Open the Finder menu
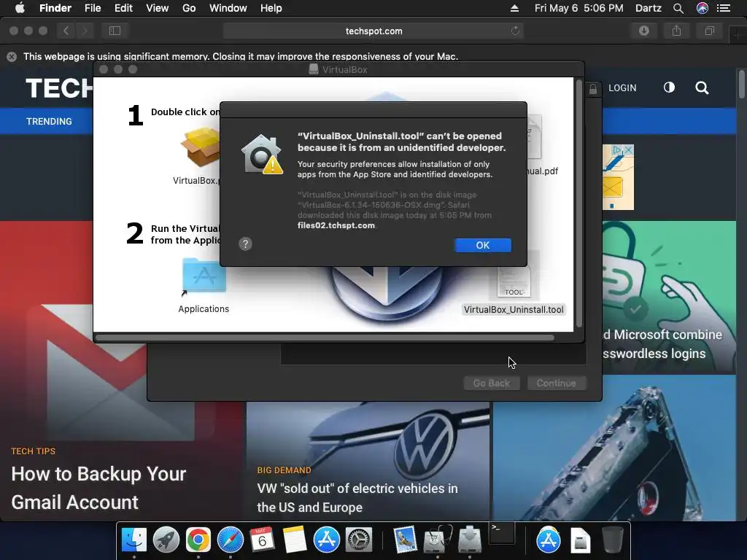The height and width of the screenshot is (560, 747). pos(55,8)
